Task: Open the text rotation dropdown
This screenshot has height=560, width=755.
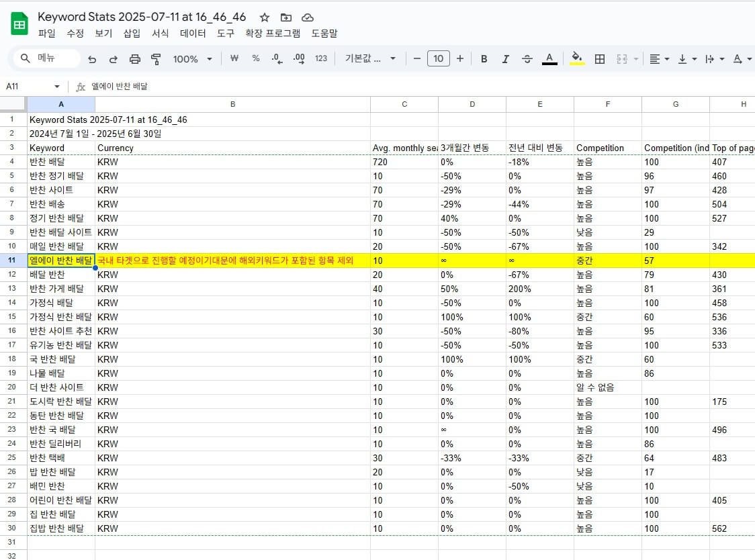Action: click(x=742, y=58)
